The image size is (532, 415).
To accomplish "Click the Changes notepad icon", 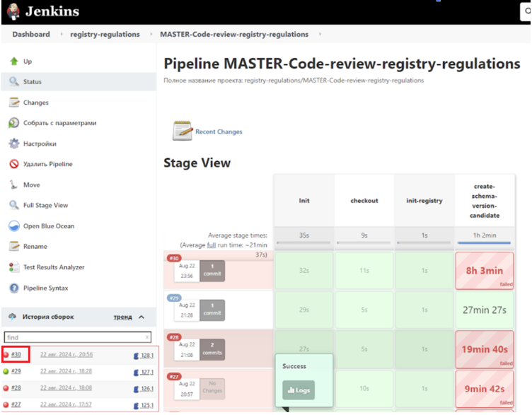I will 14,102.
